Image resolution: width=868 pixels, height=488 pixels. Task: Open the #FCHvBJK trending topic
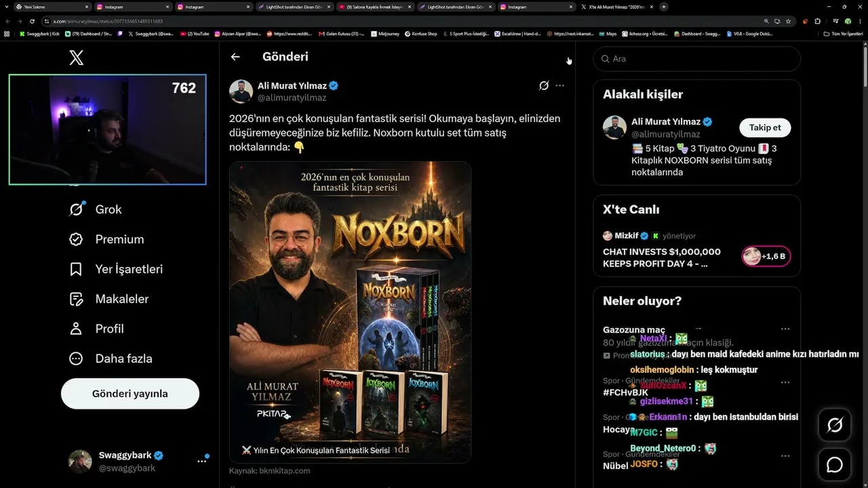click(x=625, y=392)
